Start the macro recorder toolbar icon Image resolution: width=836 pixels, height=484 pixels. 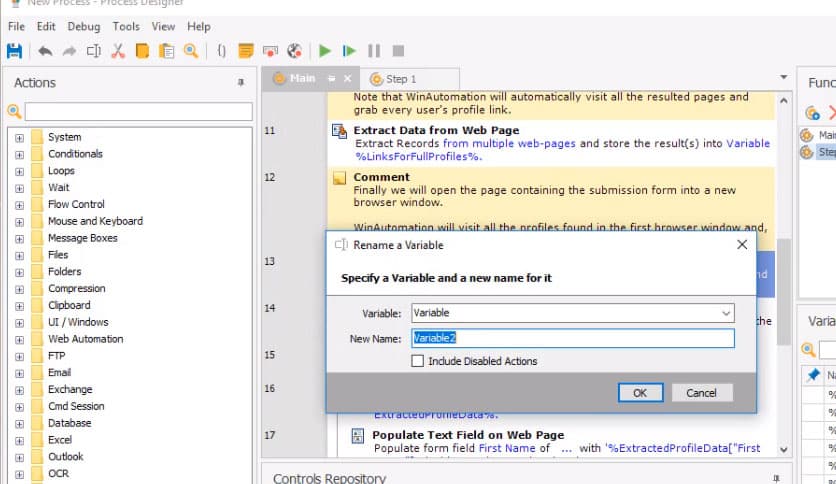pos(270,51)
